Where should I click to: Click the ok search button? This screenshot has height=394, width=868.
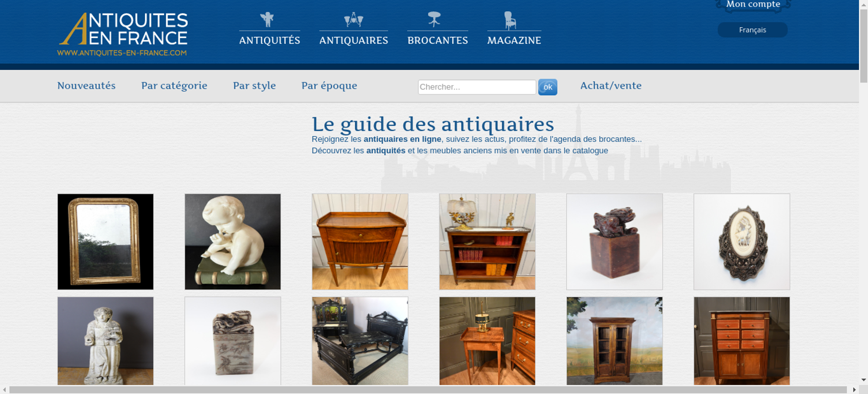(x=548, y=87)
